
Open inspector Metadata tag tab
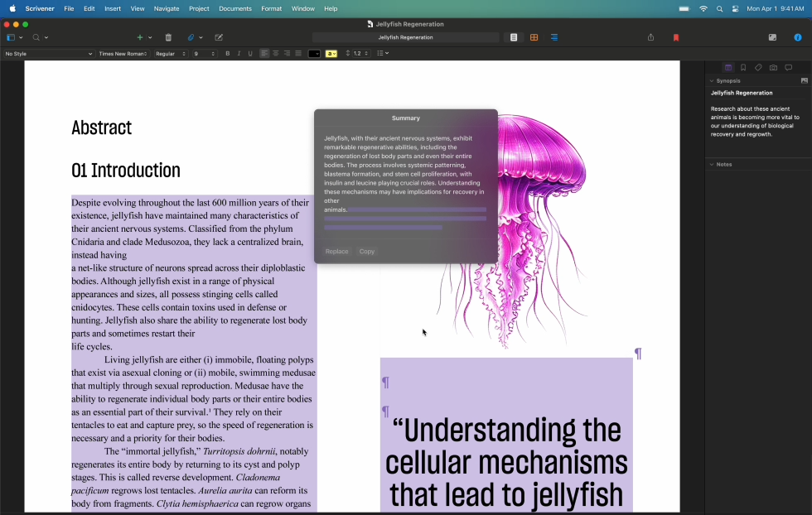coord(758,68)
